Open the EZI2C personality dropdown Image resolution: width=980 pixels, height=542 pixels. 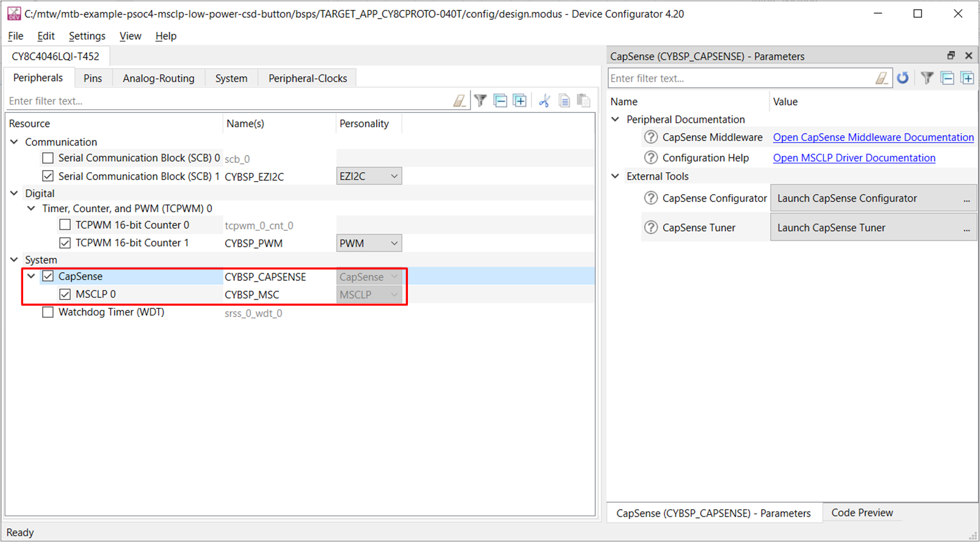pos(369,176)
